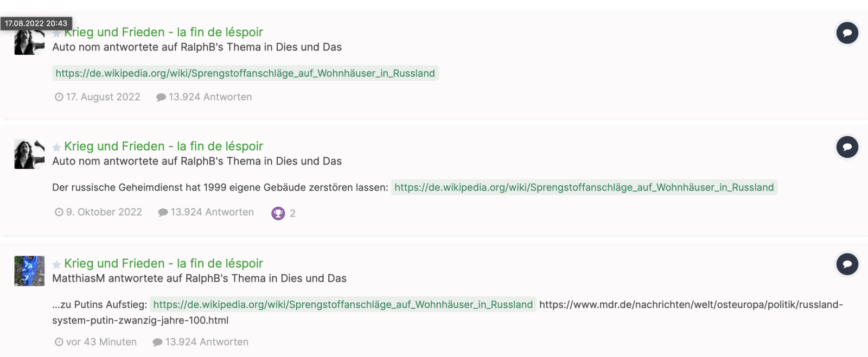Click MatthiasM's blue avatar thumbnail
868x357 pixels.
tap(29, 271)
